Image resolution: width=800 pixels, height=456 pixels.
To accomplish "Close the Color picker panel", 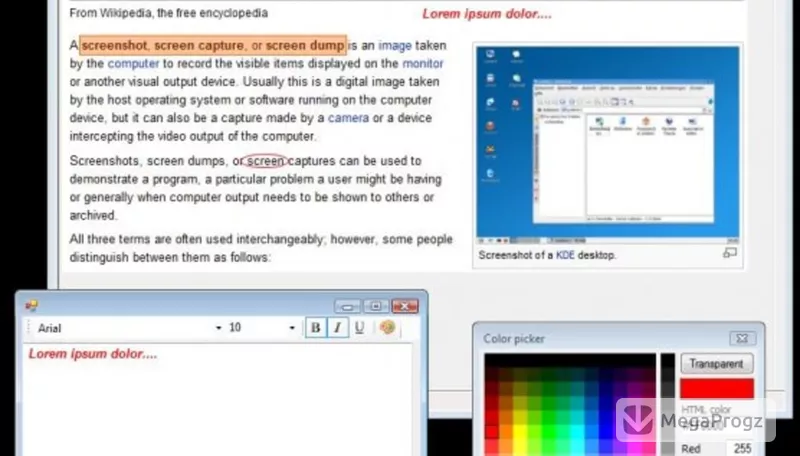I will click(742, 338).
